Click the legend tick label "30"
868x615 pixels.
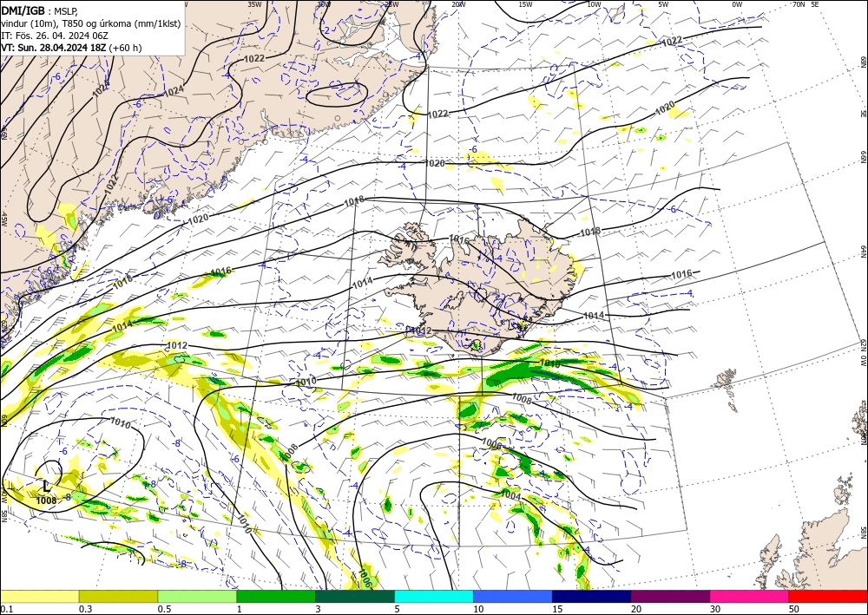click(715, 609)
